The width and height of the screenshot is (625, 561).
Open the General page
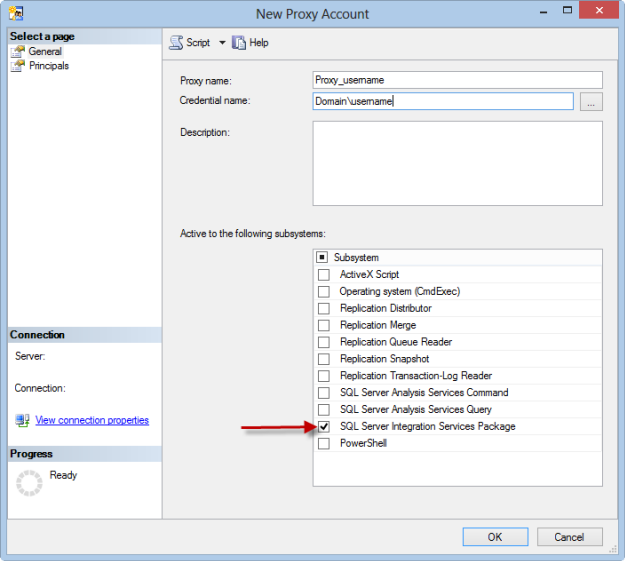coord(45,51)
